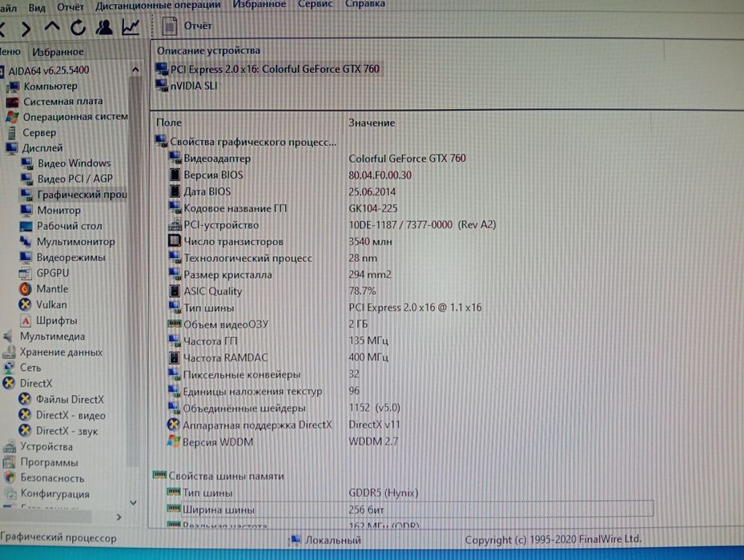Image resolution: width=744 pixels, height=560 pixels.
Task: Select Операционная система tree item
Action: pyautogui.click(x=67, y=116)
